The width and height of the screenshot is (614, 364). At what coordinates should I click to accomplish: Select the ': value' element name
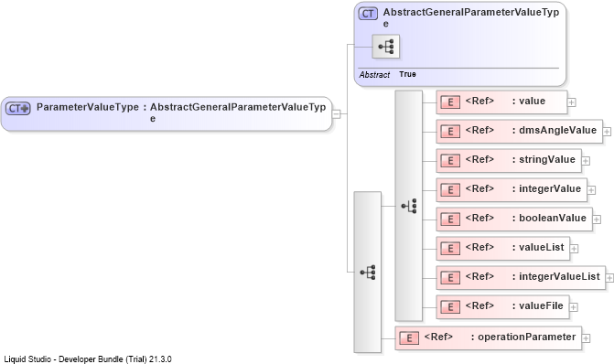coord(529,101)
